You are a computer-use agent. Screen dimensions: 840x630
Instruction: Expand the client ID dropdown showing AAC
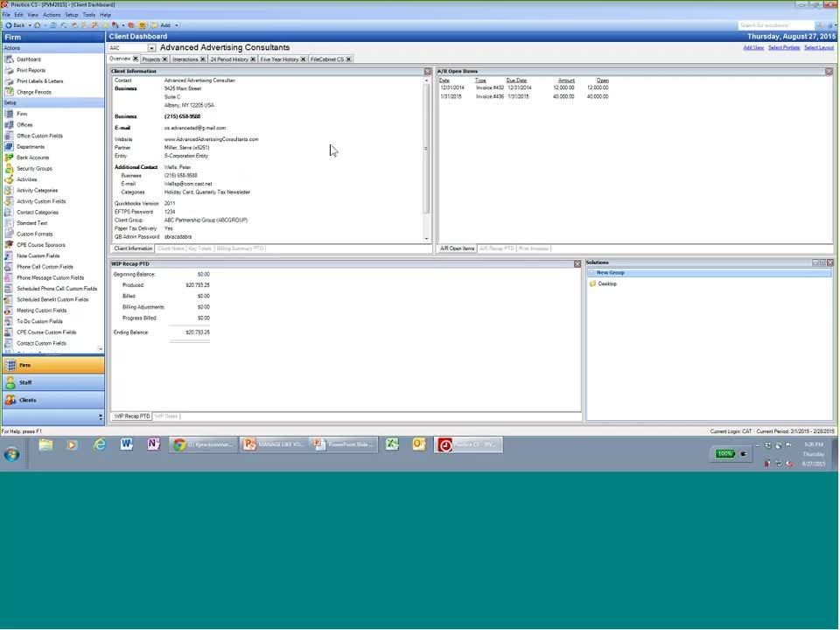tap(151, 48)
